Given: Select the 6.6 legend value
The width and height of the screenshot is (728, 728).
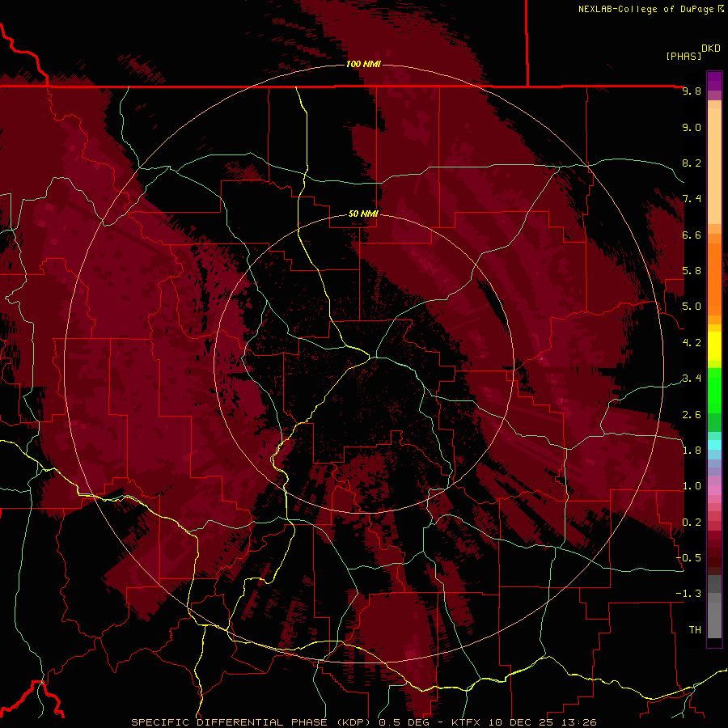Looking at the screenshot, I should pos(692,235).
